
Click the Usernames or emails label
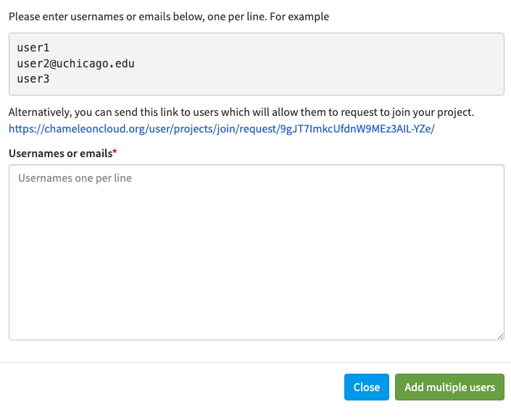pyautogui.click(x=62, y=153)
